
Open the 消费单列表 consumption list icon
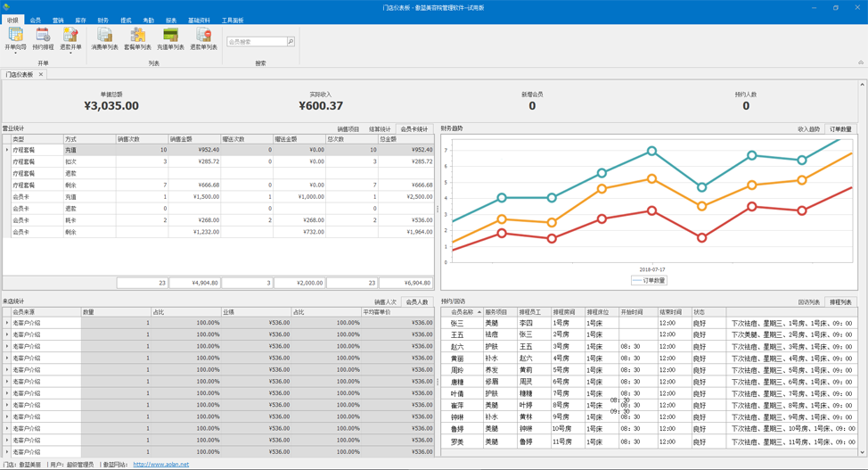click(x=104, y=37)
